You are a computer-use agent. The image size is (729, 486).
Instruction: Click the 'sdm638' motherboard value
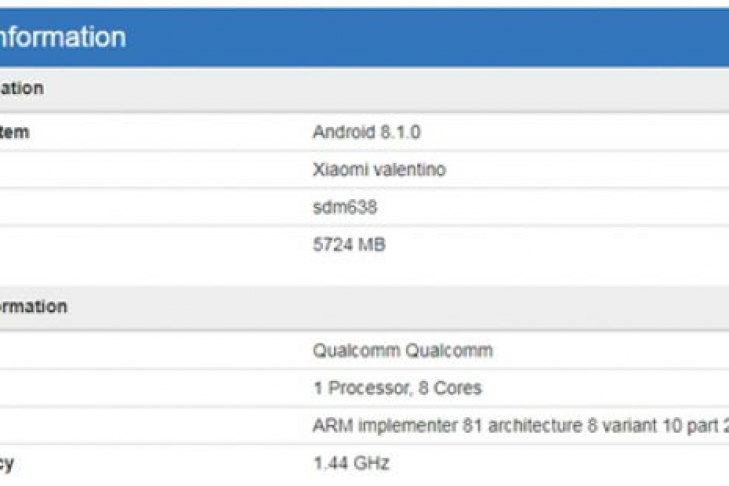tap(344, 208)
